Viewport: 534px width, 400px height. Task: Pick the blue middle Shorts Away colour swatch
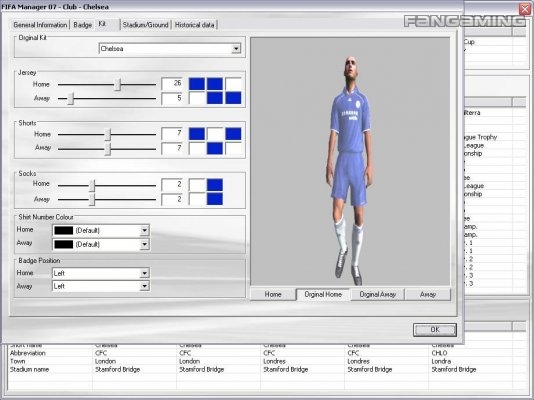[215, 148]
